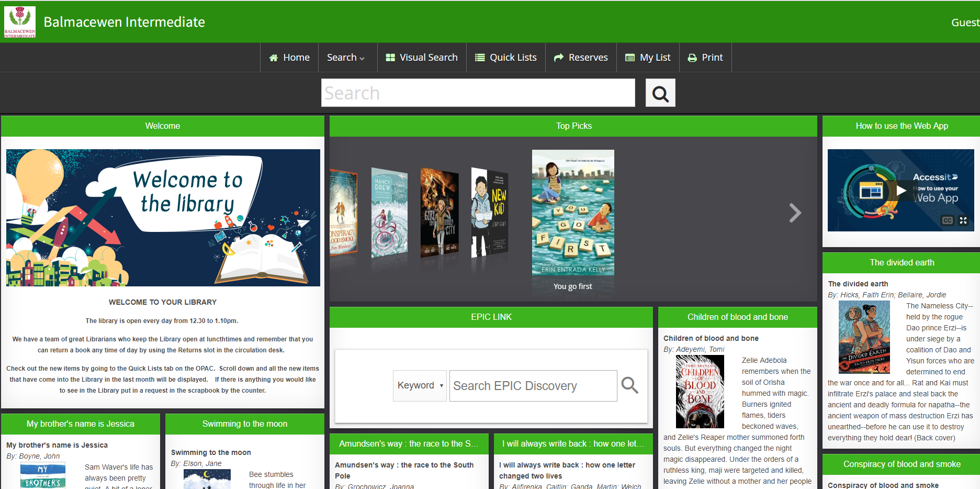Open the Keyword dropdown in EPIC search

pyautogui.click(x=419, y=385)
